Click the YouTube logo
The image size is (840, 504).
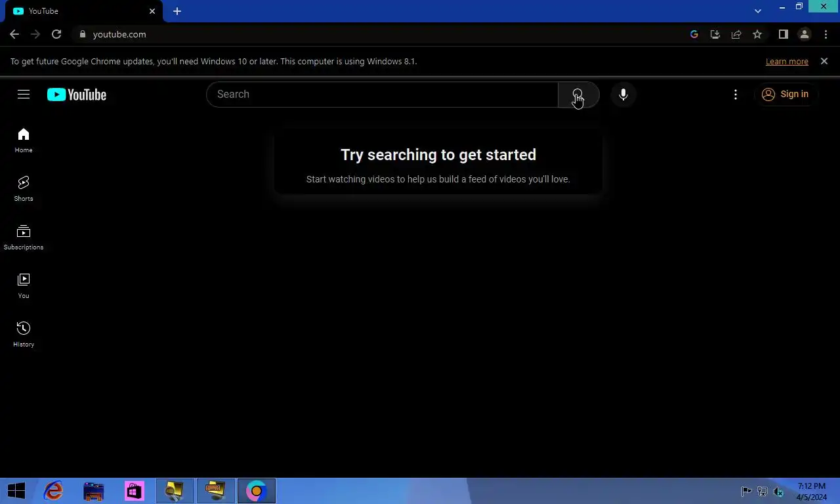(x=77, y=94)
